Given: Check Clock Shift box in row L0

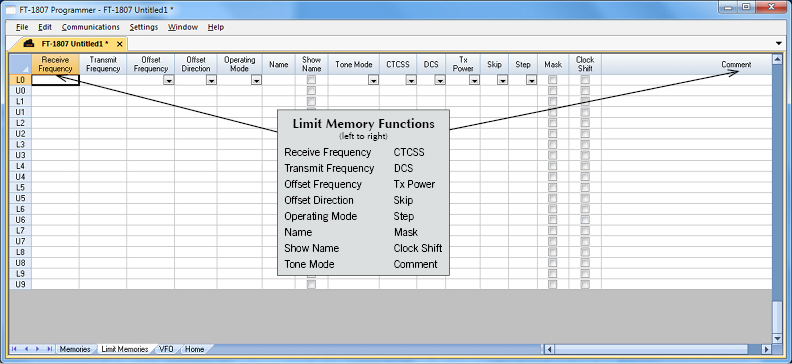Looking at the screenshot, I should pos(585,80).
